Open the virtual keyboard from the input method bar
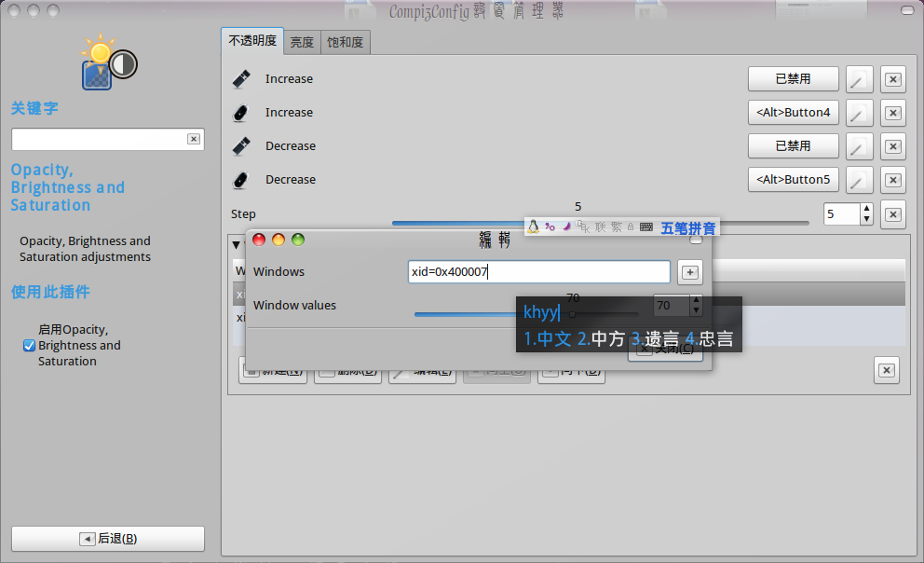924x563 pixels. pyautogui.click(x=646, y=227)
